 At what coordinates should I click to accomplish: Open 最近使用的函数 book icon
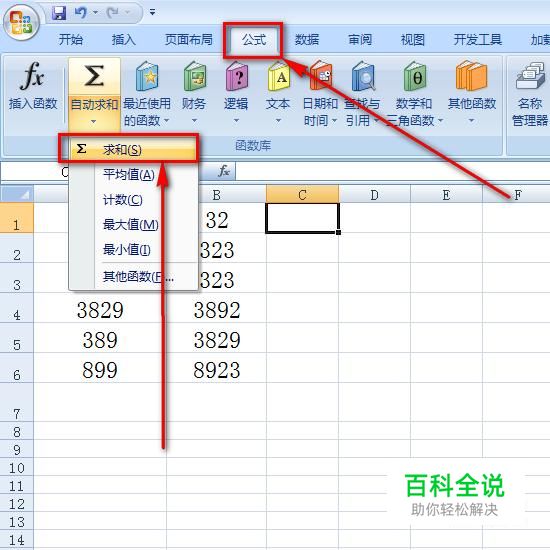coord(147,77)
